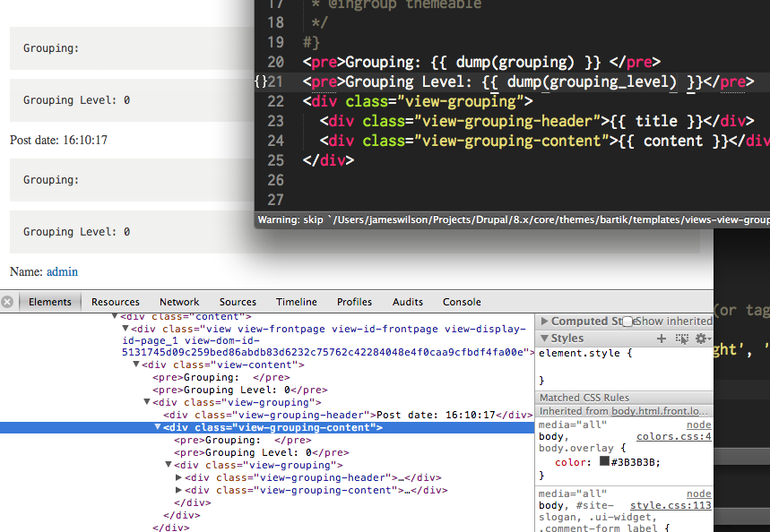The image size is (770, 532).
Task: Expand the collapsed view-grouping-header node
Action: click(x=178, y=477)
